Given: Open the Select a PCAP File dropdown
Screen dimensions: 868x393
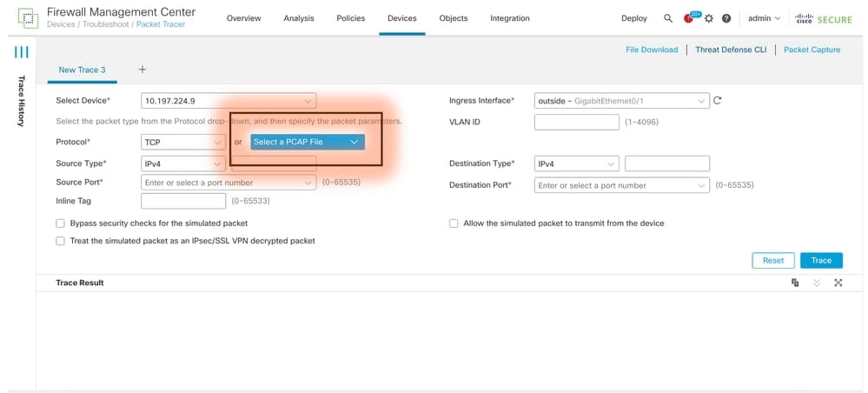Looking at the screenshot, I should (308, 142).
